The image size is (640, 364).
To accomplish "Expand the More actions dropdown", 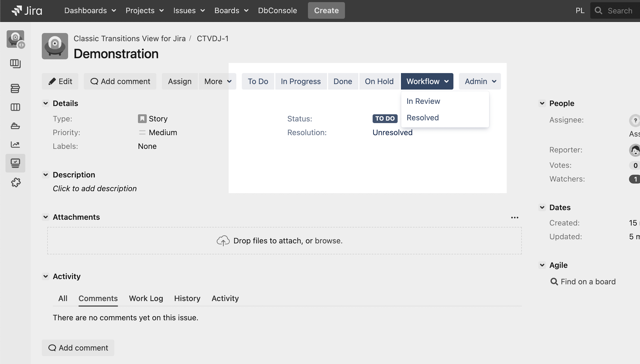I will click(x=217, y=81).
